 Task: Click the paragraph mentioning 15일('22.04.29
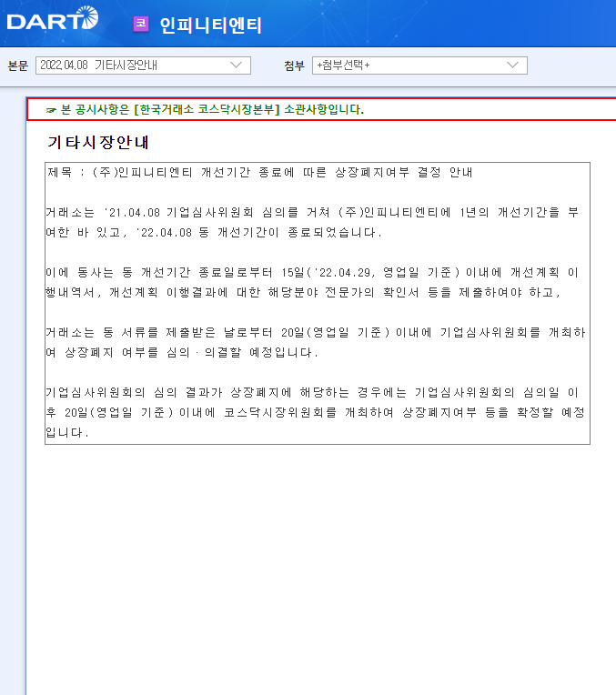click(312, 282)
